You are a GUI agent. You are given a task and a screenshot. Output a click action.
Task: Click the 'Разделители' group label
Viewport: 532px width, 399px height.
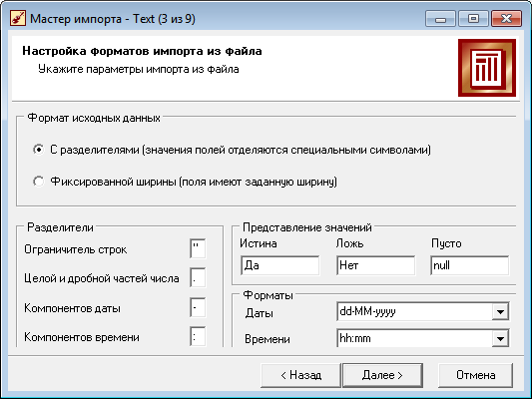tap(60, 227)
